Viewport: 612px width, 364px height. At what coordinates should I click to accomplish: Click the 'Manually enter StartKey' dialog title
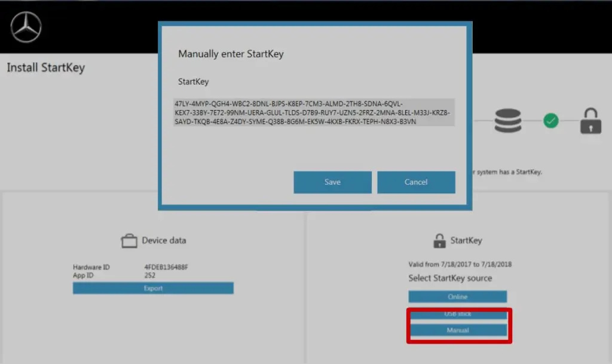click(231, 54)
